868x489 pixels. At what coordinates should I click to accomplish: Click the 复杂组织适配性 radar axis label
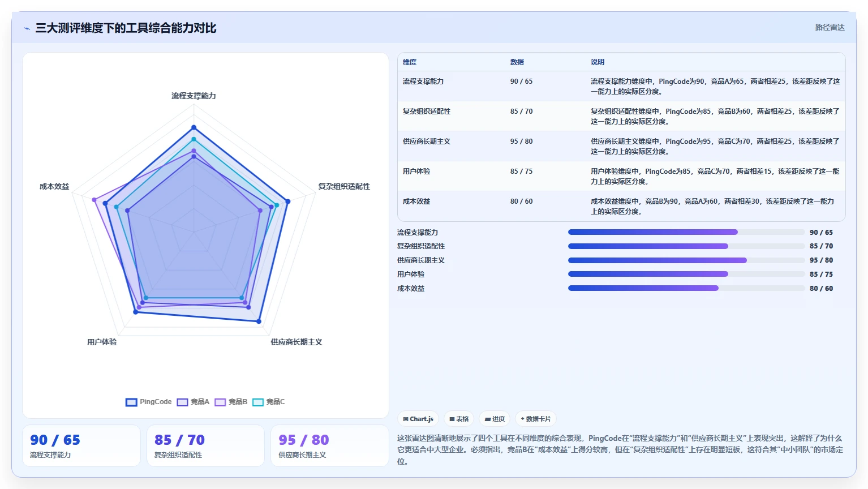pyautogui.click(x=344, y=187)
